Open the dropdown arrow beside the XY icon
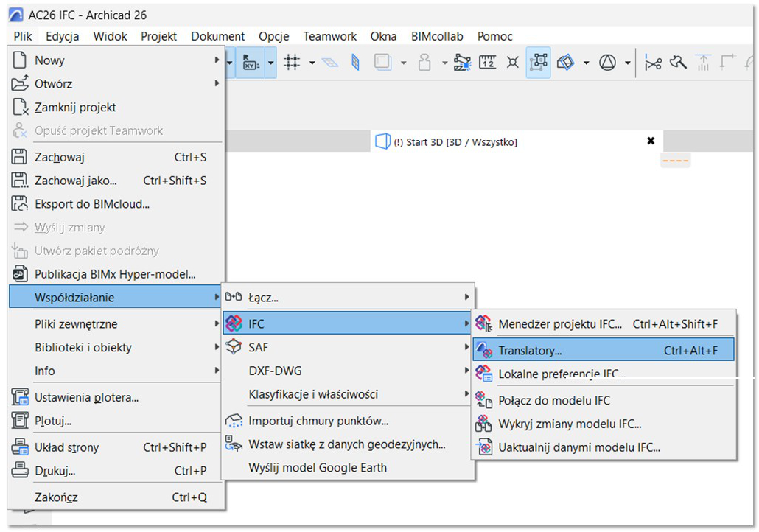Screen dimensions: 759x532 pos(270,63)
